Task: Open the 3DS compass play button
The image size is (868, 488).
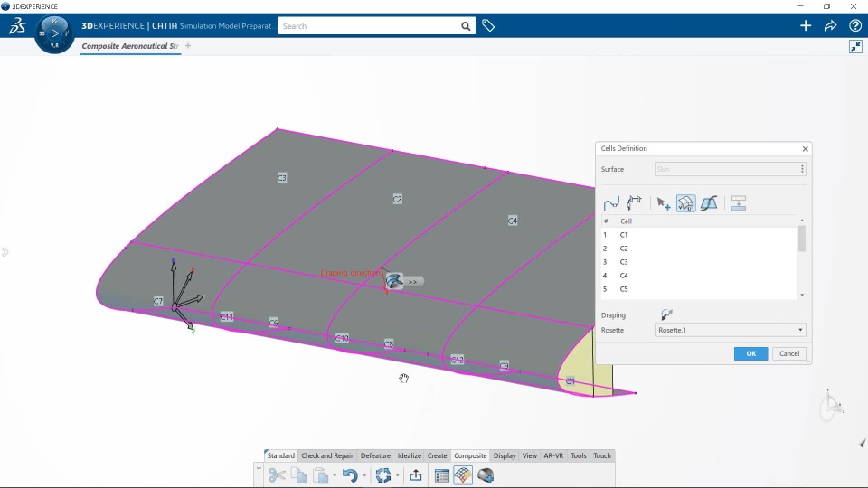Action: [x=54, y=33]
